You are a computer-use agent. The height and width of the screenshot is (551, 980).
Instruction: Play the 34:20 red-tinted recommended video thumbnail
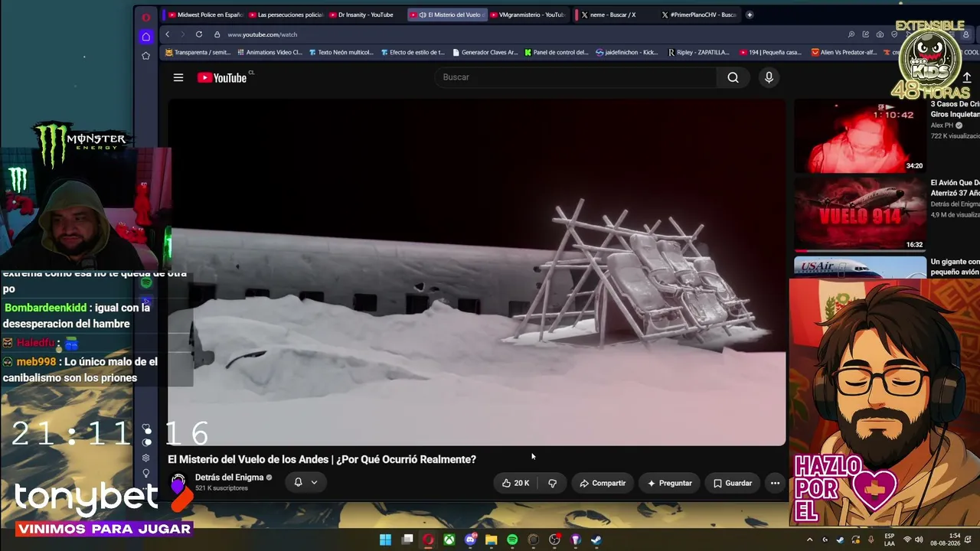click(860, 136)
